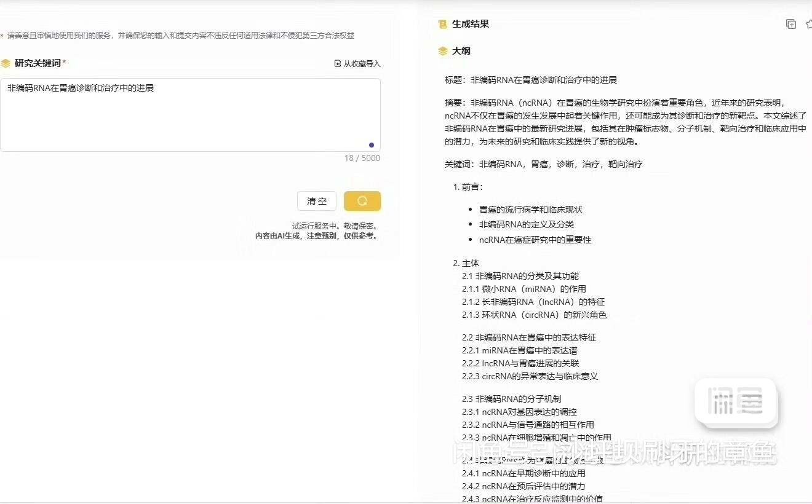Click line 2.1.2 长非编码RNA（lncRNA）的特征
812x504 pixels.
click(533, 302)
